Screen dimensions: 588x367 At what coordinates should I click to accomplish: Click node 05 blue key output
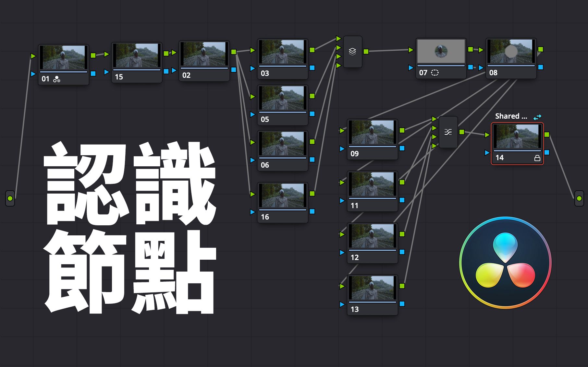tap(312, 114)
